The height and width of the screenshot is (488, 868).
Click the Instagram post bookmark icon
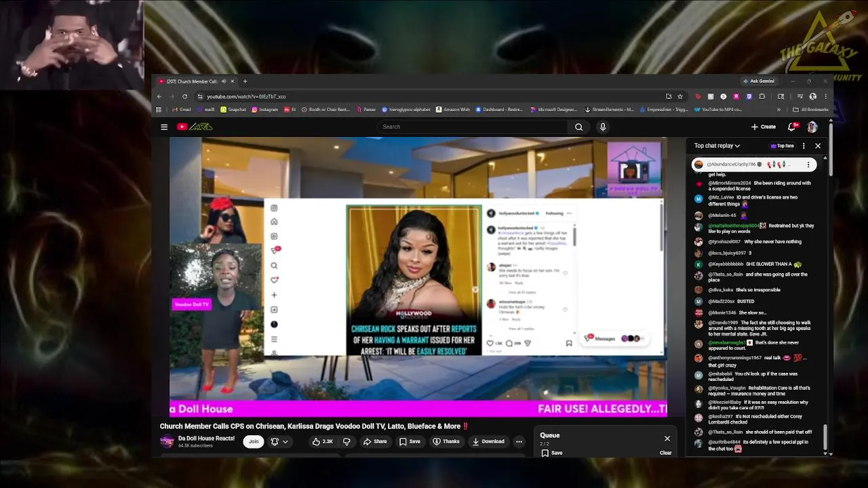569,343
